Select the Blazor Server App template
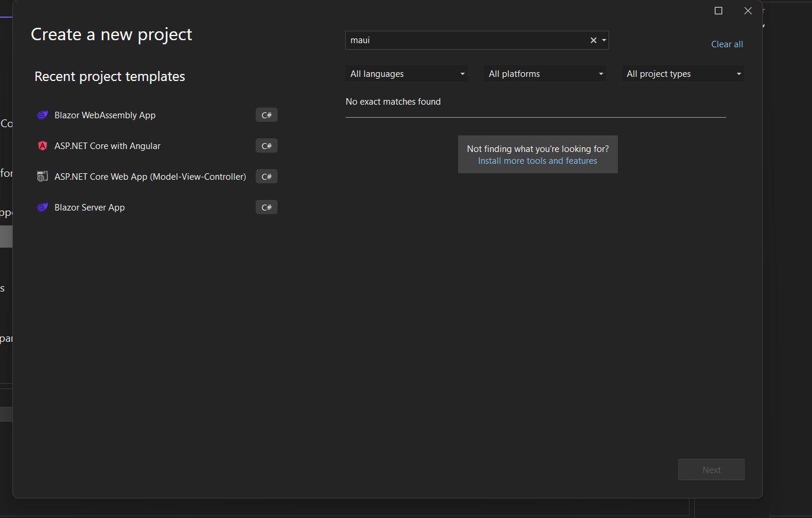The image size is (812, 518). point(89,207)
